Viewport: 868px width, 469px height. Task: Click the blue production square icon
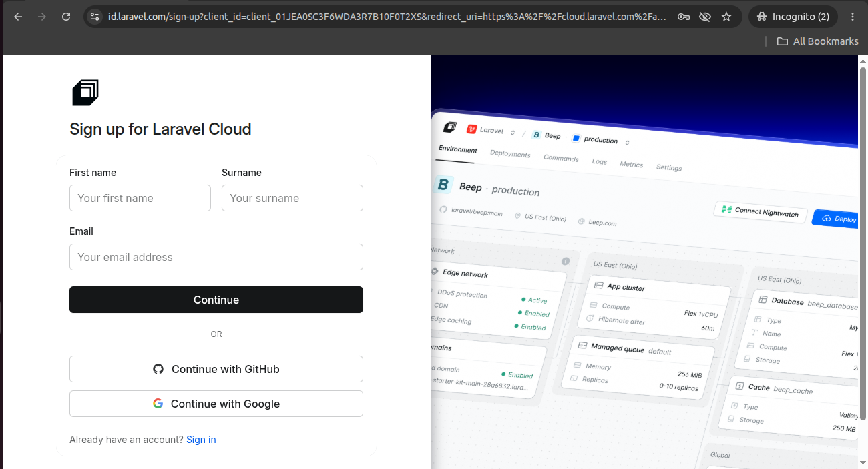[576, 139]
